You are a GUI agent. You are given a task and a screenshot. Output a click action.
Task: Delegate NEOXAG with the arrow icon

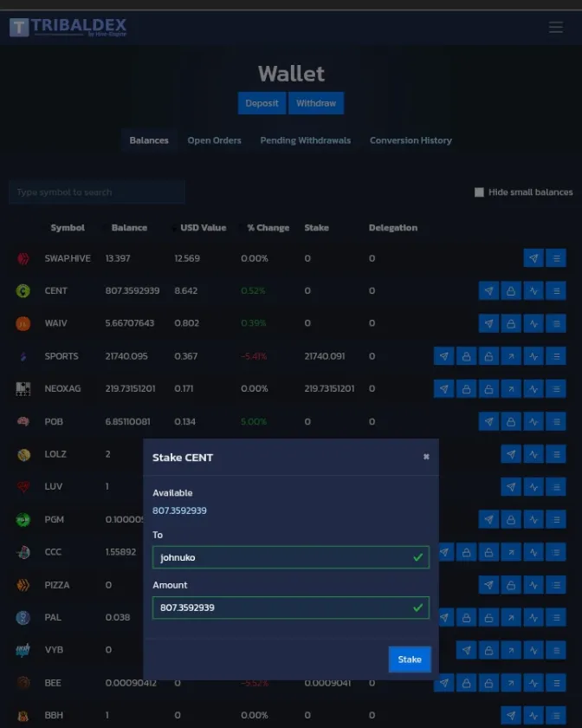pyautogui.click(x=511, y=389)
